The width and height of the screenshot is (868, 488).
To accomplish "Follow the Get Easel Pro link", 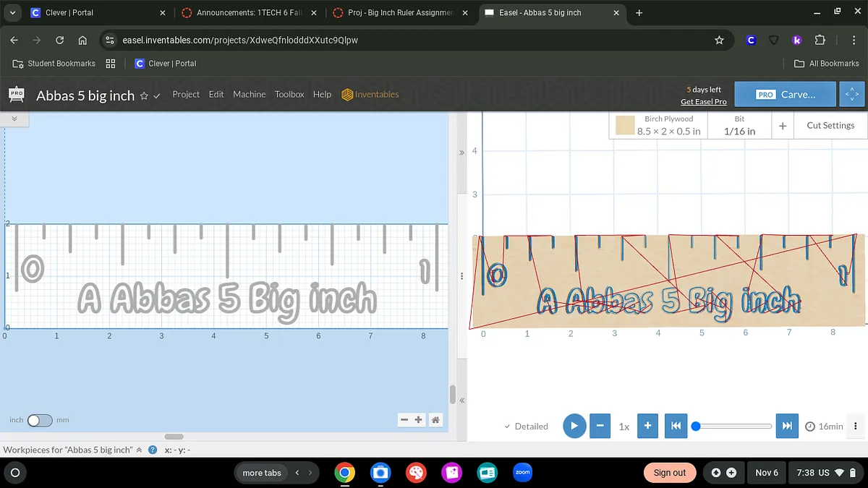I will 703,102.
